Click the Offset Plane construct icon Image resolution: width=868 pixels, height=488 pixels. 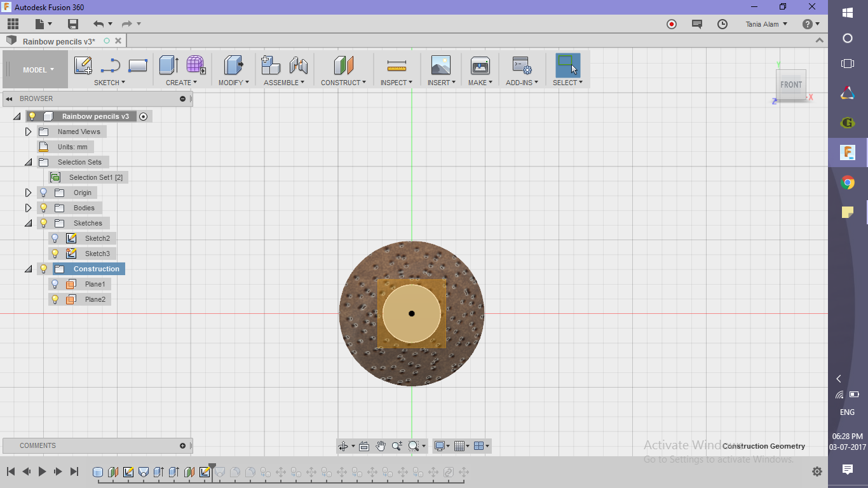tap(343, 65)
